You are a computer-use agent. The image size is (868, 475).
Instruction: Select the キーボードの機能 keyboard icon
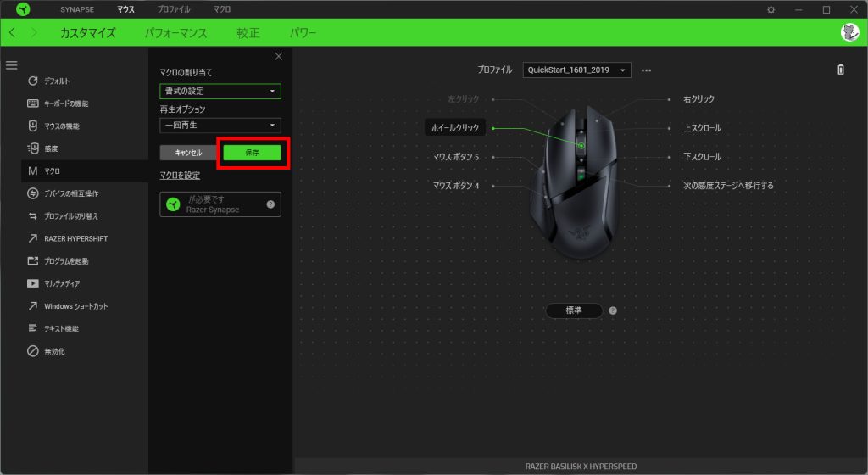pos(33,103)
